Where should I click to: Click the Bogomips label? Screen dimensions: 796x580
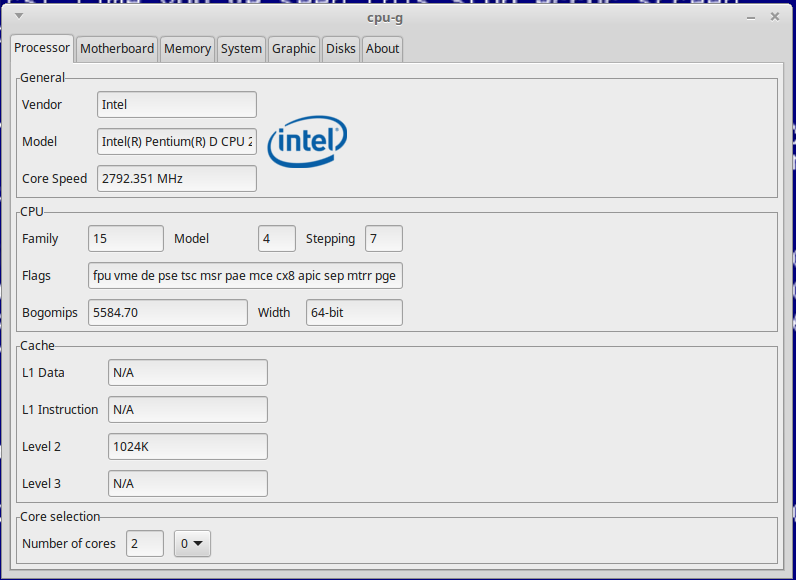click(50, 313)
